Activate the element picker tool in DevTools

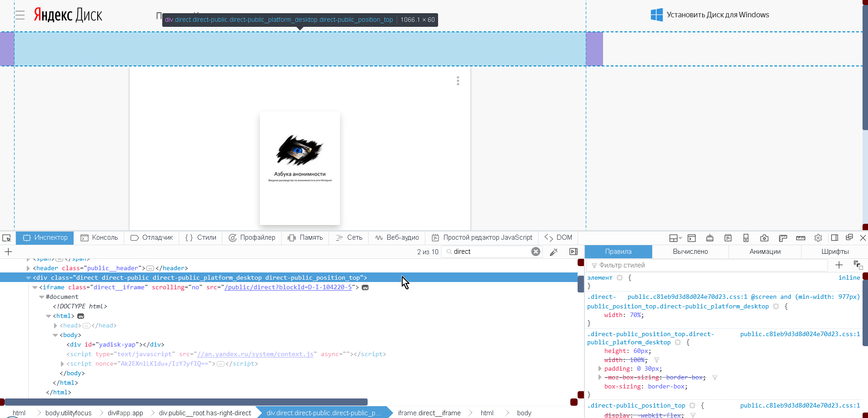click(6, 237)
